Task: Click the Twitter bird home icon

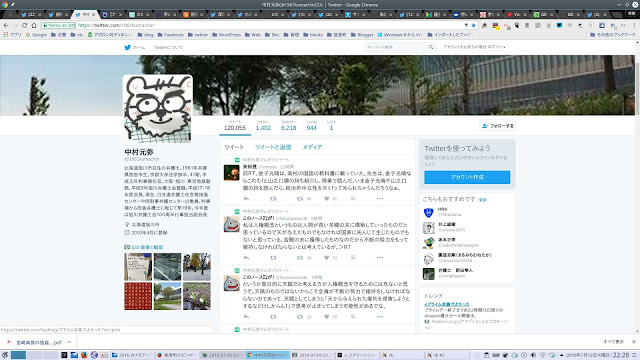Action: click(127, 47)
